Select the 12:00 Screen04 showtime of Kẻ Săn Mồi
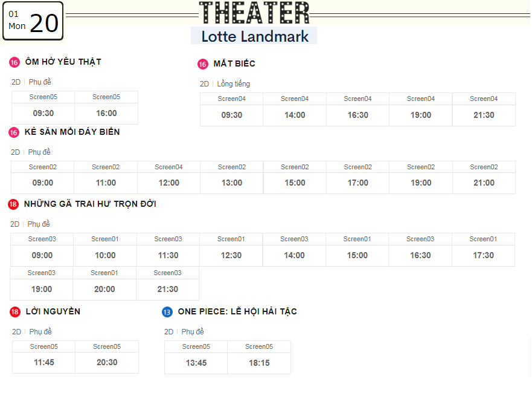 tap(168, 183)
